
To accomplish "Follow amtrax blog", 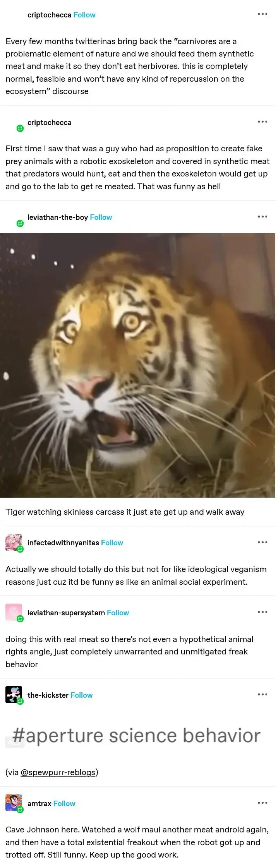I will click(65, 803).
